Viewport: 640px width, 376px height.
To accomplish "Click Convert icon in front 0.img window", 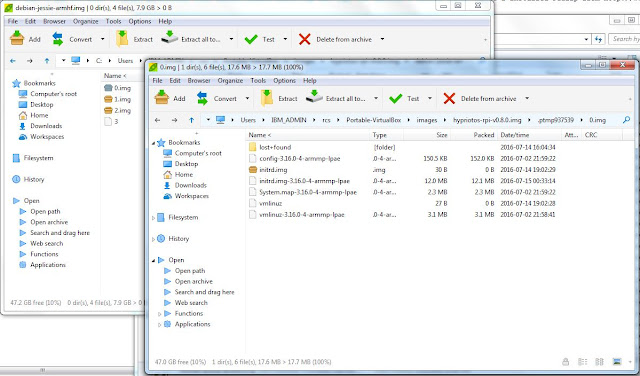I will point(202,98).
